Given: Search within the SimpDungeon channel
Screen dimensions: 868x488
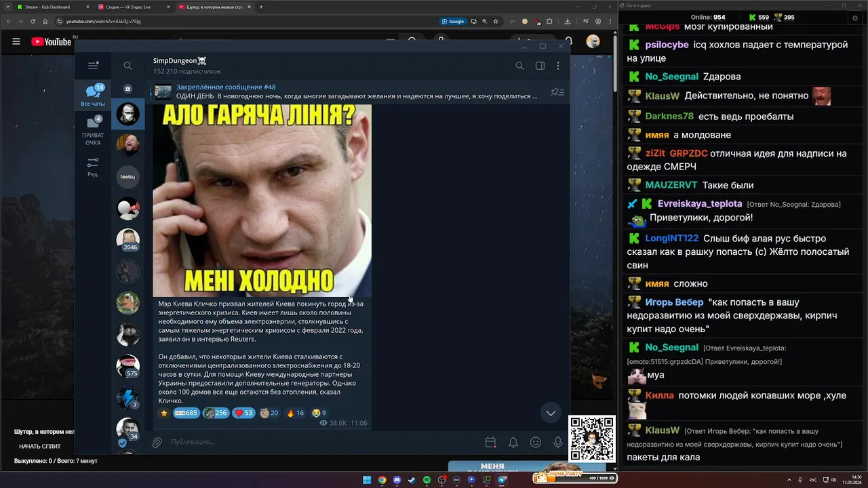Looking at the screenshot, I should coord(519,66).
